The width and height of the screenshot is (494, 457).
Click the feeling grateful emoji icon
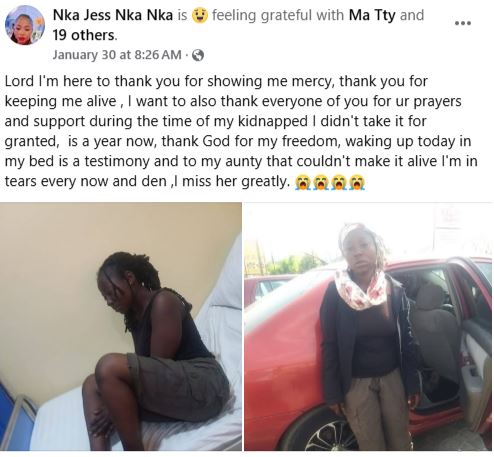coord(200,15)
